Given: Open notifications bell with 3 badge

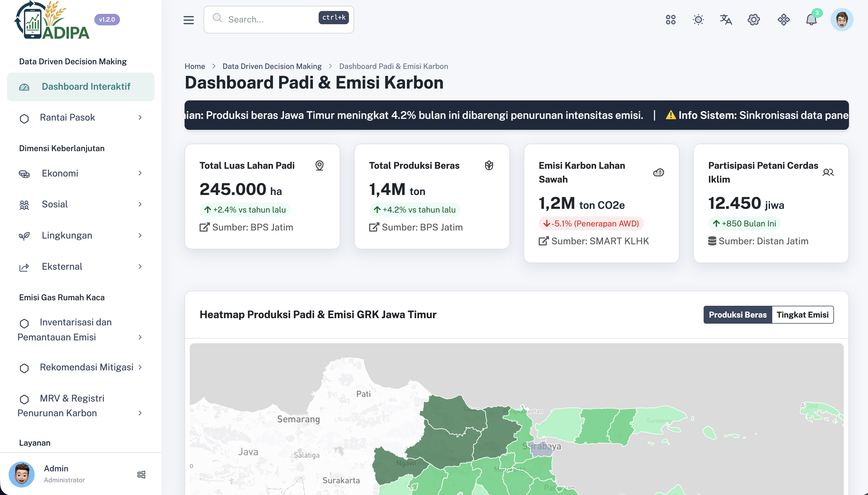Looking at the screenshot, I should point(811,19).
